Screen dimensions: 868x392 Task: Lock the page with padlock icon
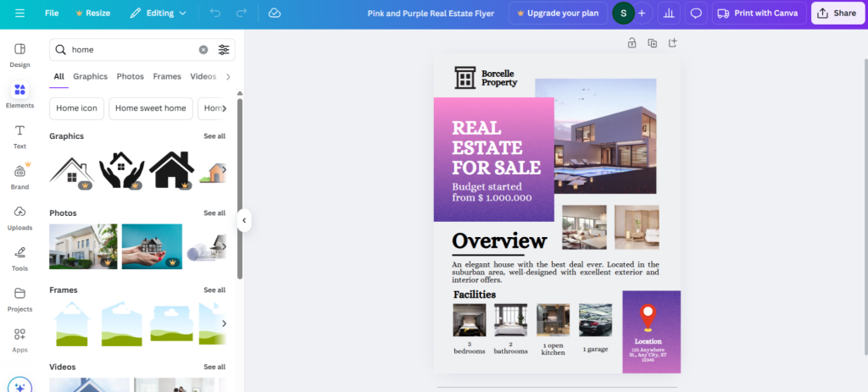[x=632, y=43]
